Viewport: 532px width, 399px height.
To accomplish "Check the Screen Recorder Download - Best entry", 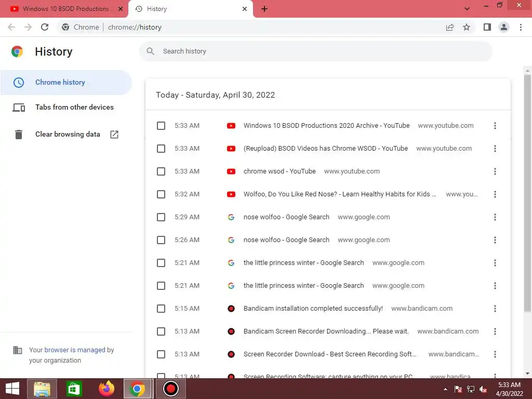I will coord(161,354).
